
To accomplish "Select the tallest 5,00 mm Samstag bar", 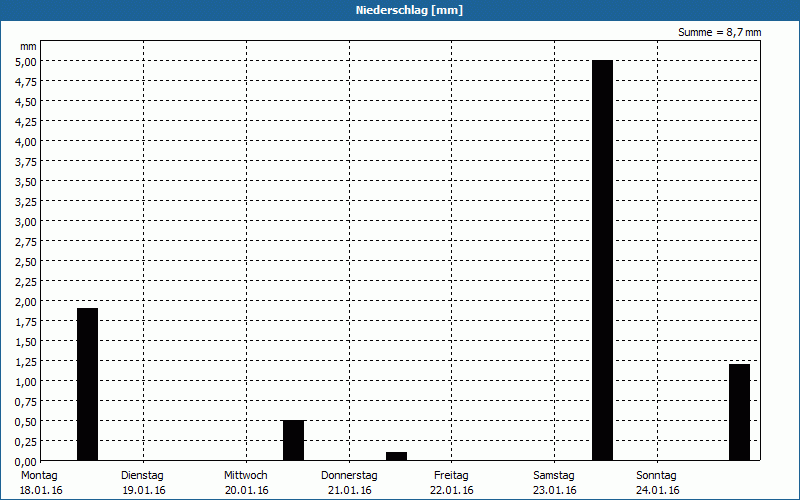I will (602, 260).
